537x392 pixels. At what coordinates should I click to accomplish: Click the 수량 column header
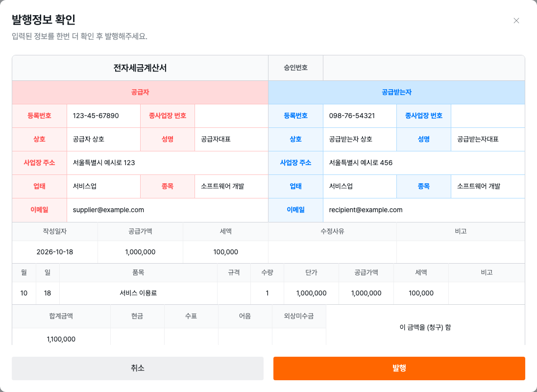pyautogui.click(x=267, y=272)
